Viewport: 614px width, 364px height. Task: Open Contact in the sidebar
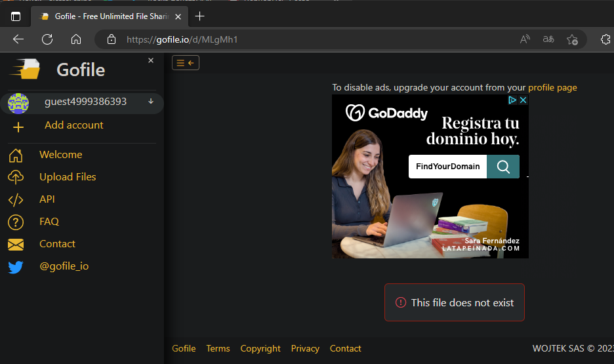coord(57,244)
